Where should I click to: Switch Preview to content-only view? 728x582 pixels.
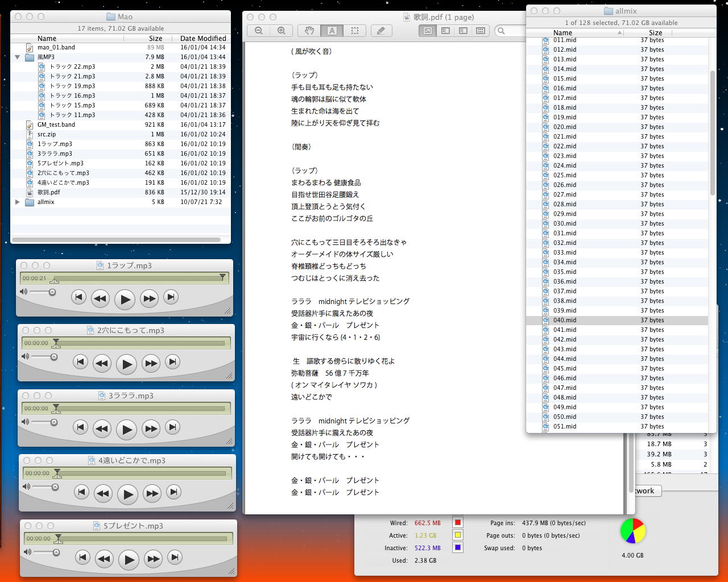(428, 31)
